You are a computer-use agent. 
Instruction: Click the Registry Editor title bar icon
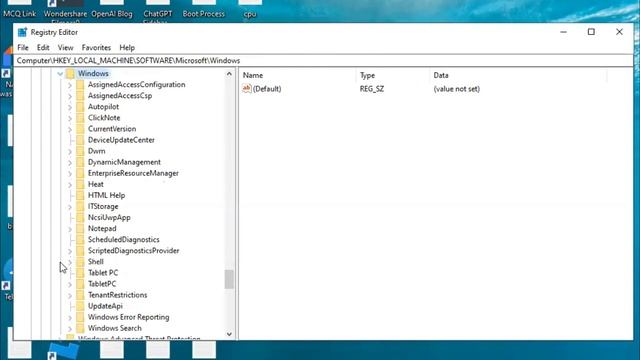point(22,32)
